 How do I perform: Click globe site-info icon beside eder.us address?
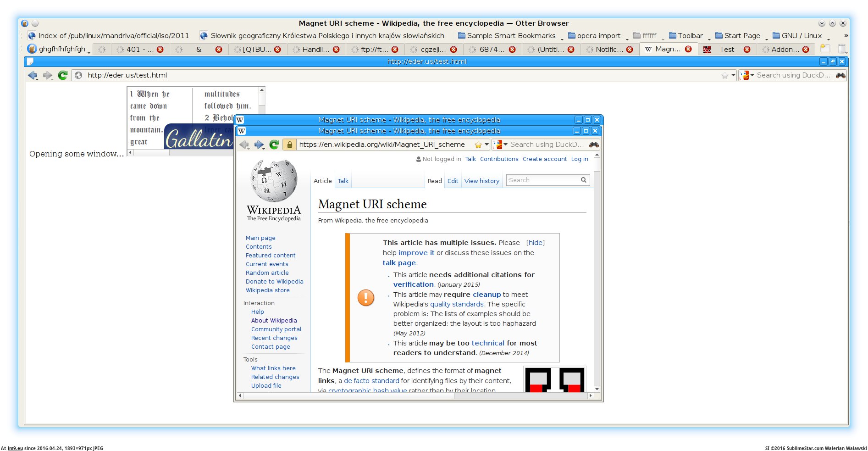78,75
